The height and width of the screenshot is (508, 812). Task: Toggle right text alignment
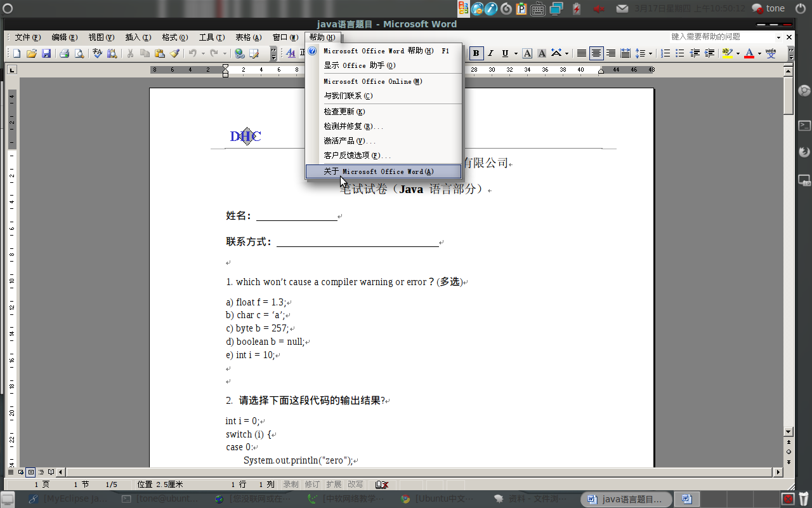(x=610, y=54)
